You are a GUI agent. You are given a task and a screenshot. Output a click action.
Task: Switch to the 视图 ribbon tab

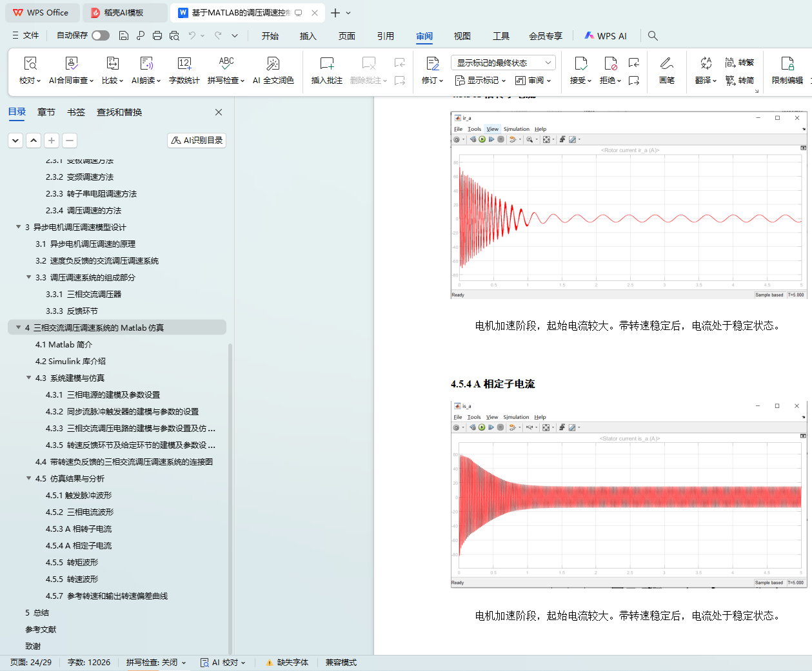coord(462,36)
